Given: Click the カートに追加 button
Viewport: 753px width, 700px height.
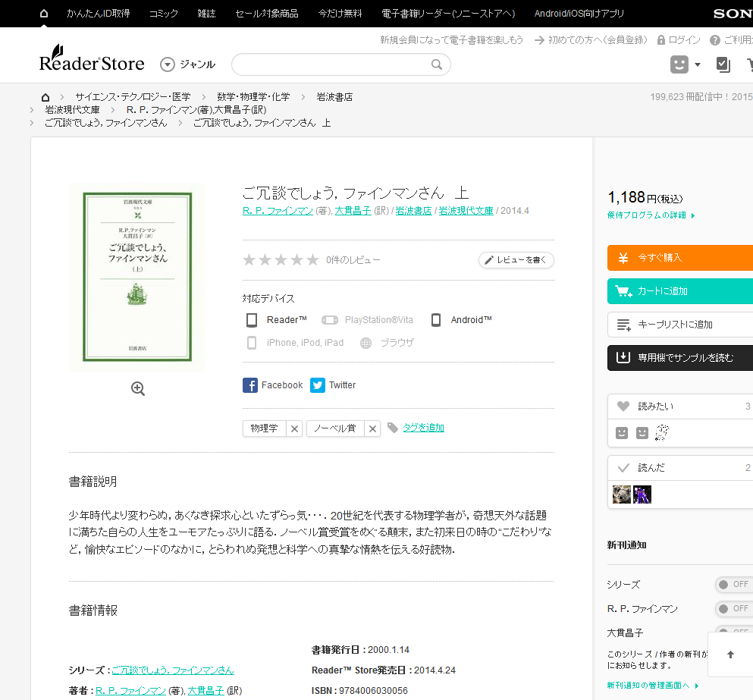Looking at the screenshot, I should pyautogui.click(x=679, y=291).
